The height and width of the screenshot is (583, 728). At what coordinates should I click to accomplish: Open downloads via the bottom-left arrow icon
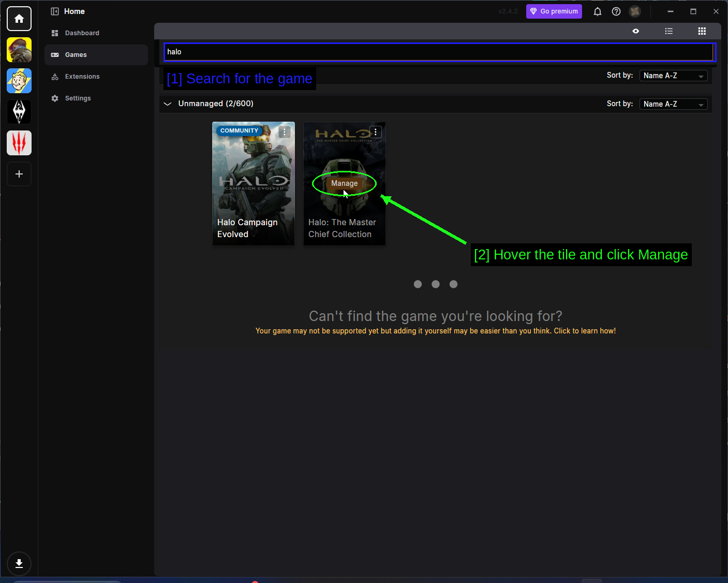[x=19, y=563]
